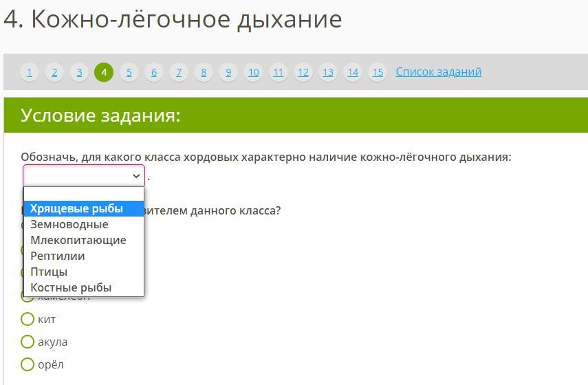Image resolution: width=588 pixels, height=385 pixels.
Task: Select Рептилии from the list
Action: 58,256
